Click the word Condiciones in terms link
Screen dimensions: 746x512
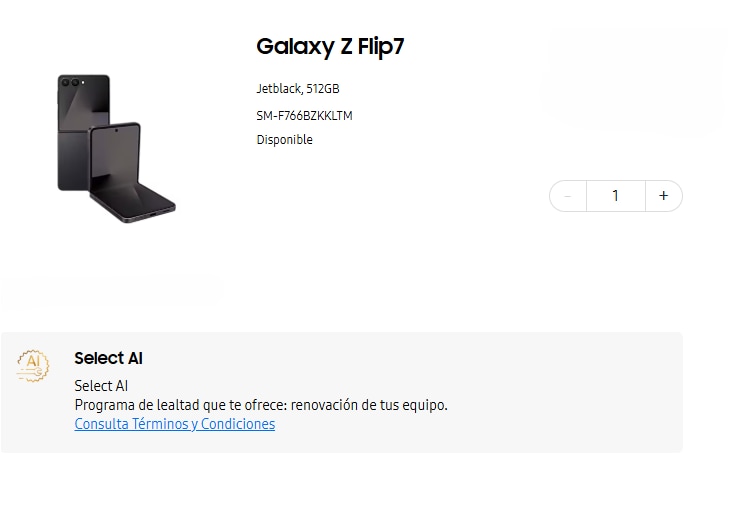(x=238, y=423)
